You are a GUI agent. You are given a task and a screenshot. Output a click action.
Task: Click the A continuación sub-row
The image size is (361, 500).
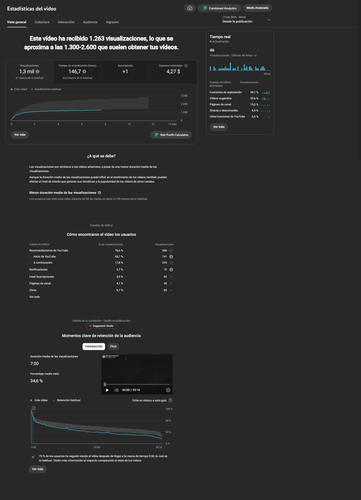[101, 263]
